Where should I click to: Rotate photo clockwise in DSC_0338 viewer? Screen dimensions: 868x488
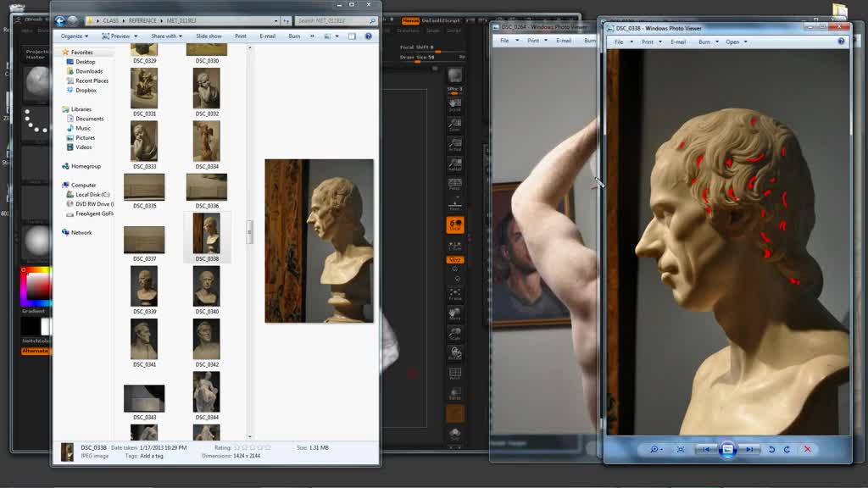point(787,449)
